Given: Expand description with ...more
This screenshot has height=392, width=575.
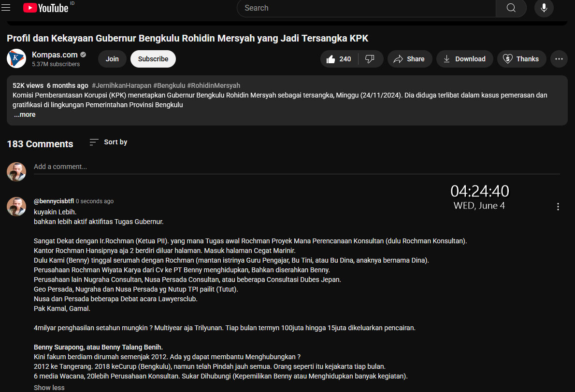Looking at the screenshot, I should [25, 115].
